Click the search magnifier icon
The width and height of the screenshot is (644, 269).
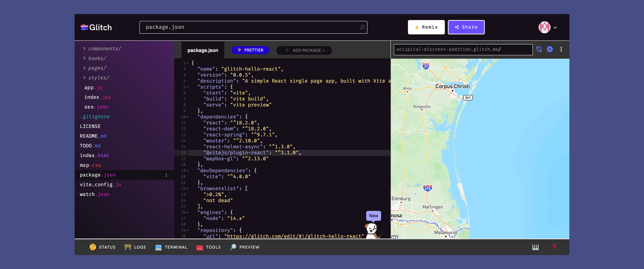363,27
